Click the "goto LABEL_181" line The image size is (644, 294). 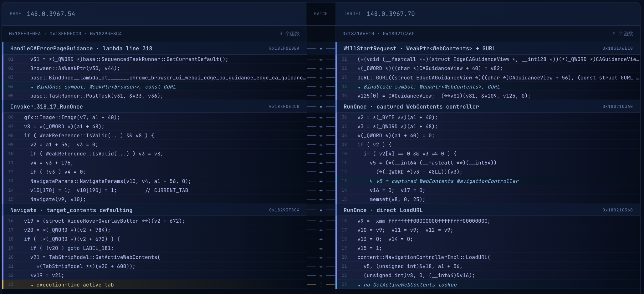coord(155,248)
